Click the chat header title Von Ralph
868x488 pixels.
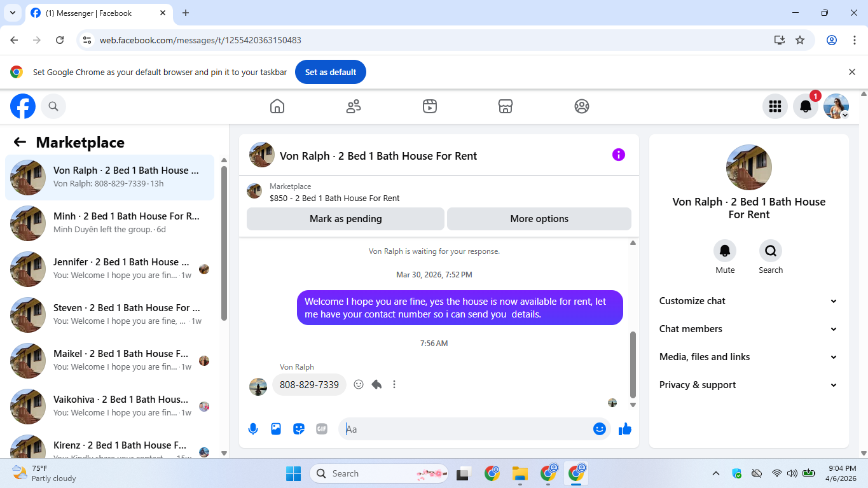coord(378,156)
